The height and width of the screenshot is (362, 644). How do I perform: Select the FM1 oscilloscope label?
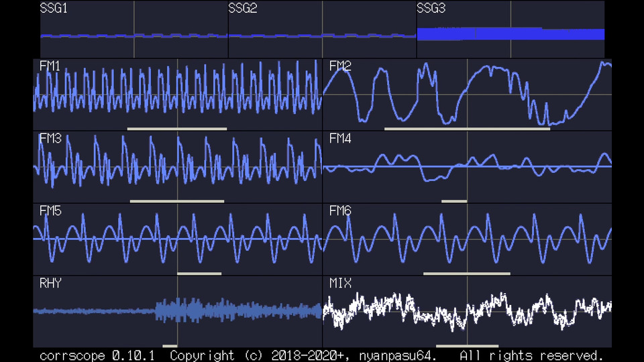(x=50, y=66)
